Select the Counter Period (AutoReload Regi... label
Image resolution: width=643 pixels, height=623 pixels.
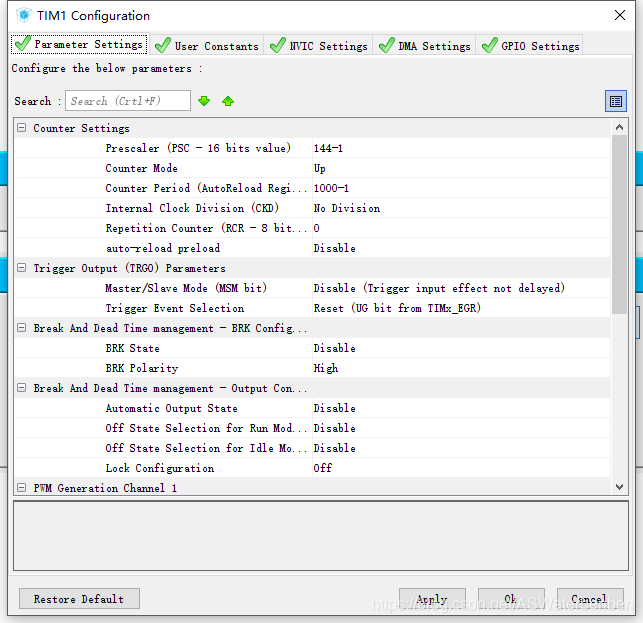[x=206, y=188]
